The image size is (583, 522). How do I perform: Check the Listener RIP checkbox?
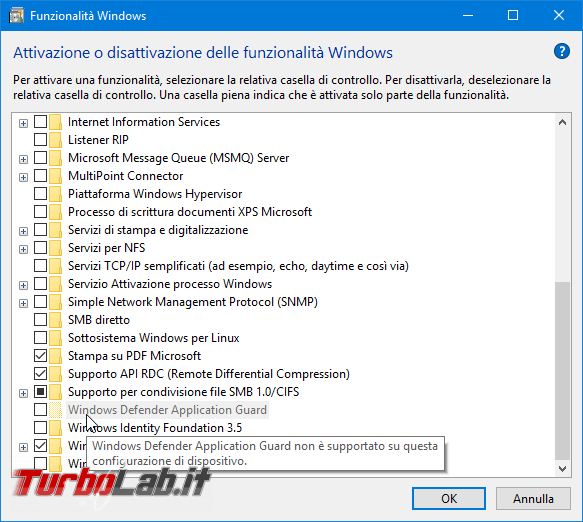tap(41, 139)
